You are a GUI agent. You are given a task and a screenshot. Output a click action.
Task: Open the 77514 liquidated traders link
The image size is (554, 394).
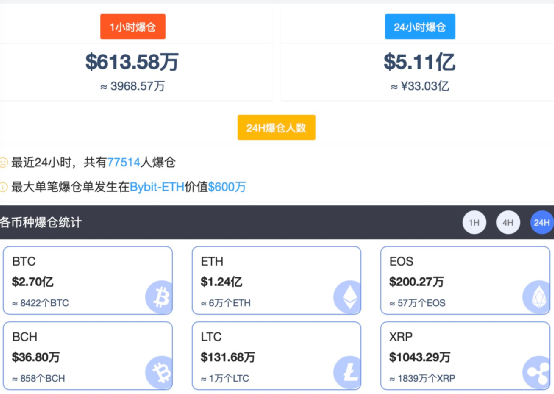coord(124,163)
